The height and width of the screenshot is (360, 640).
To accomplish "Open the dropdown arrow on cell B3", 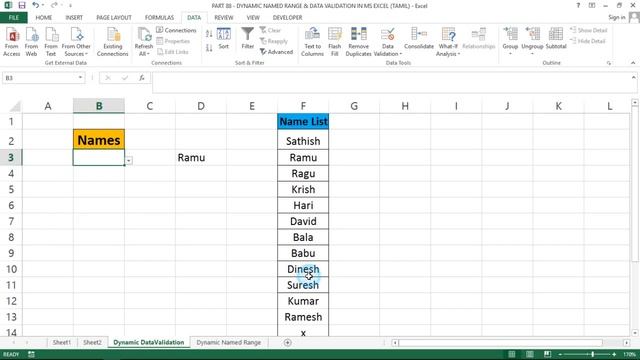I will point(129,161).
